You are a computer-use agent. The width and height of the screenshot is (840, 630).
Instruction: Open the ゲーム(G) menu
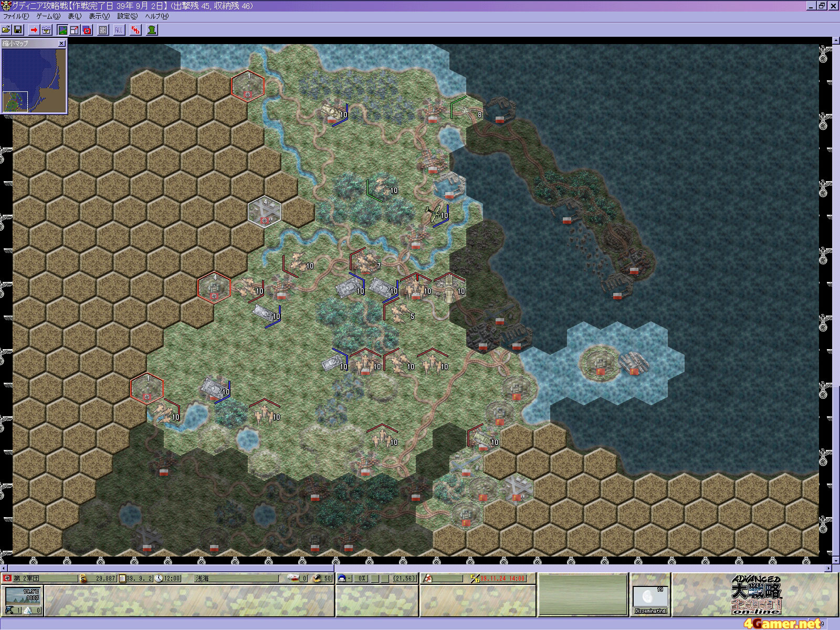(x=48, y=16)
